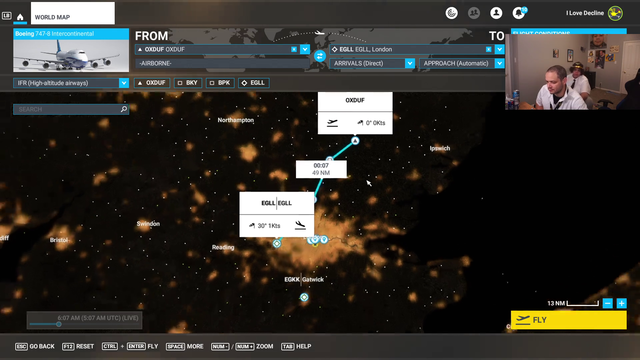Open the friends group icon

click(474, 13)
